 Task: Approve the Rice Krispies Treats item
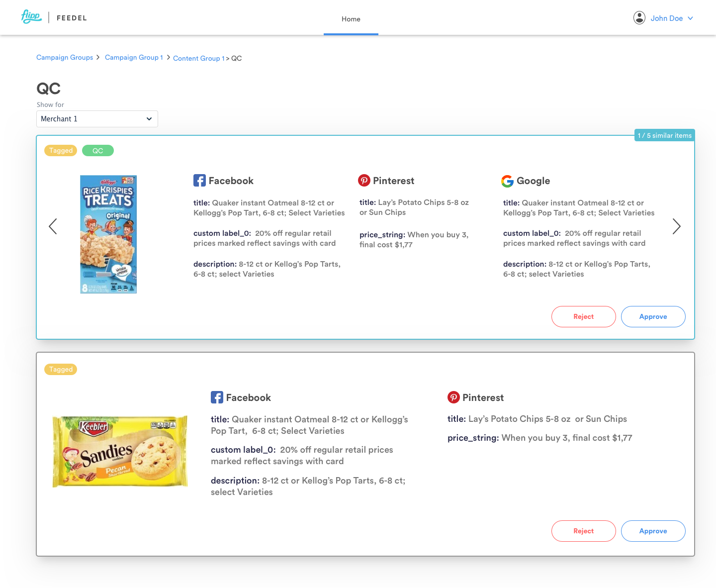pos(653,316)
